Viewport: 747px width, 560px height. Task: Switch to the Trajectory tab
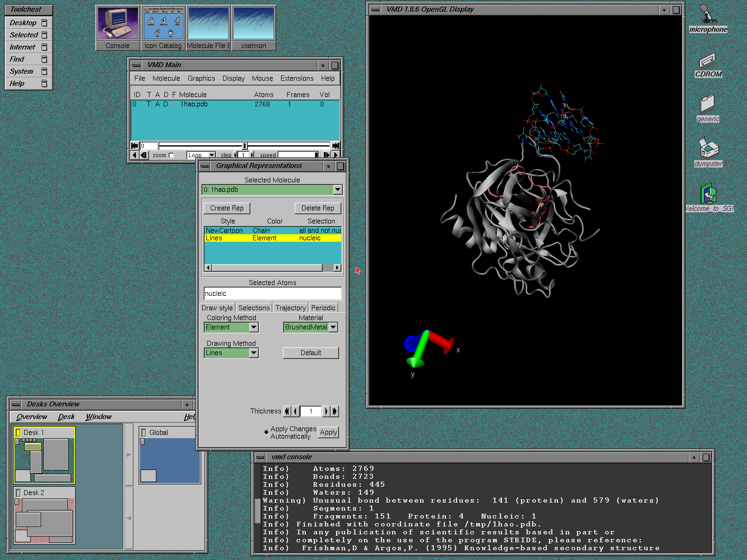point(290,308)
